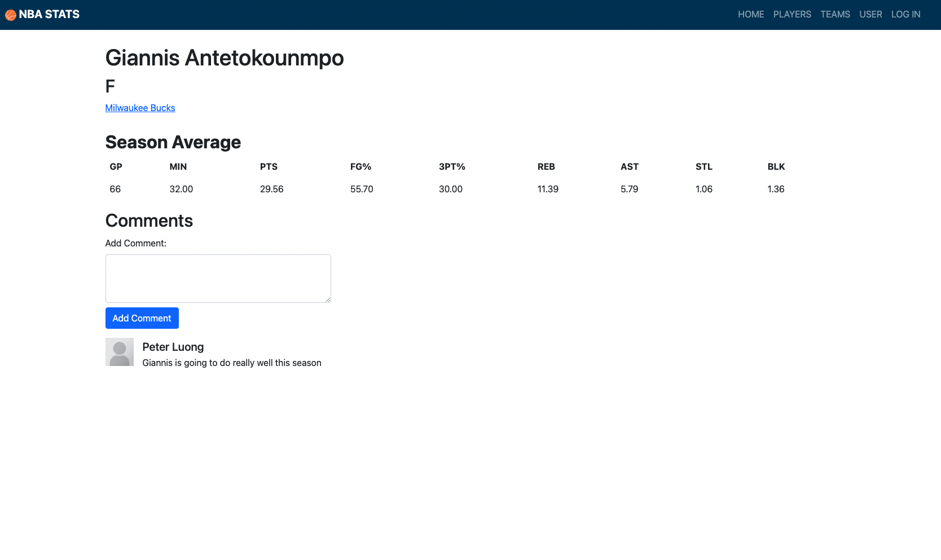
Task: Open the Milwaukee Bucks team link
Action: 140,108
